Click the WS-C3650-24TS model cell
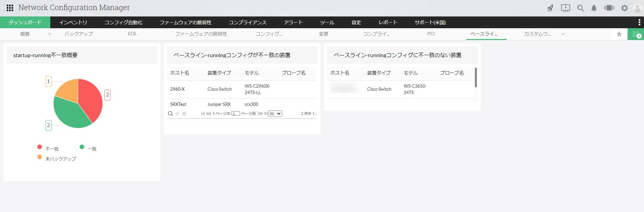Viewport: 644px width, 212px height. [x=415, y=89]
